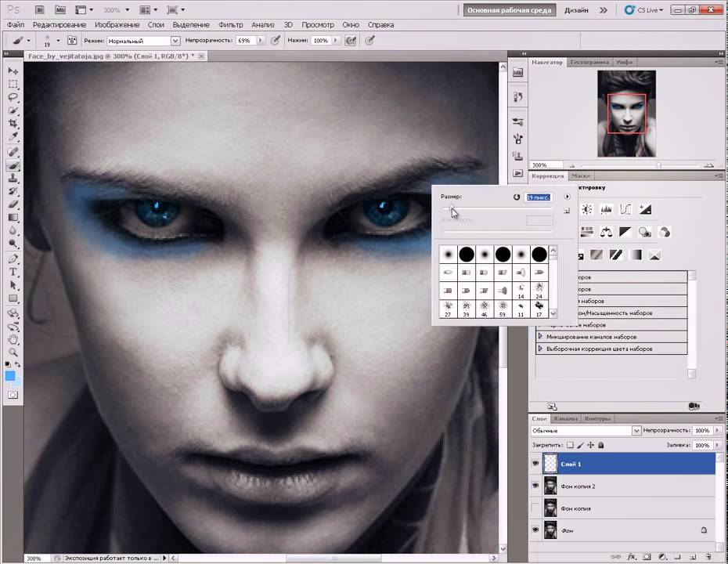The image size is (728, 564).
Task: Select the Clone Stamp tool
Action: click(x=13, y=179)
